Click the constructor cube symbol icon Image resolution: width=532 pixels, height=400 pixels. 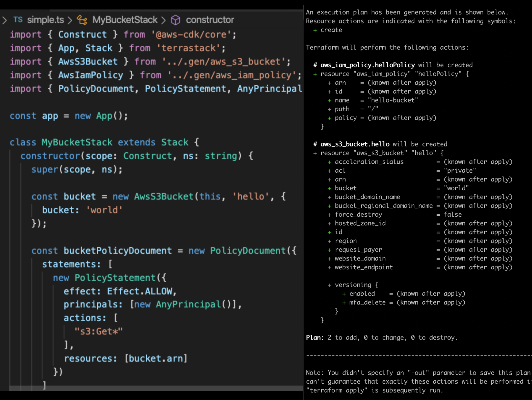(x=176, y=20)
